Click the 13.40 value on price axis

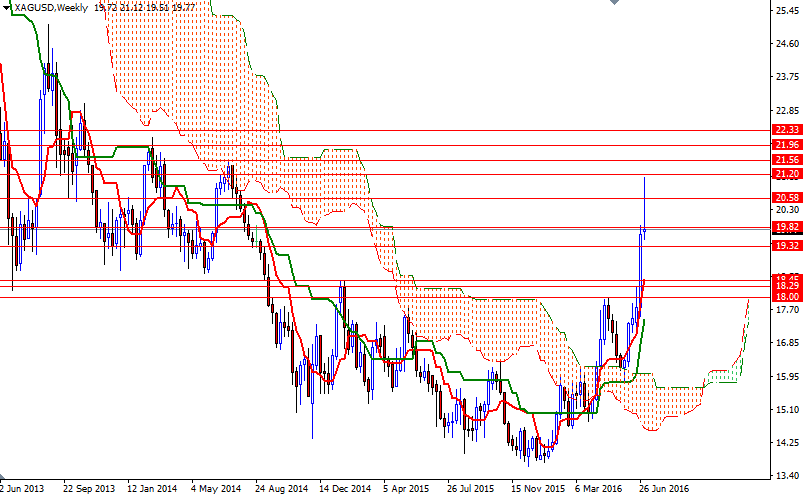(787, 475)
